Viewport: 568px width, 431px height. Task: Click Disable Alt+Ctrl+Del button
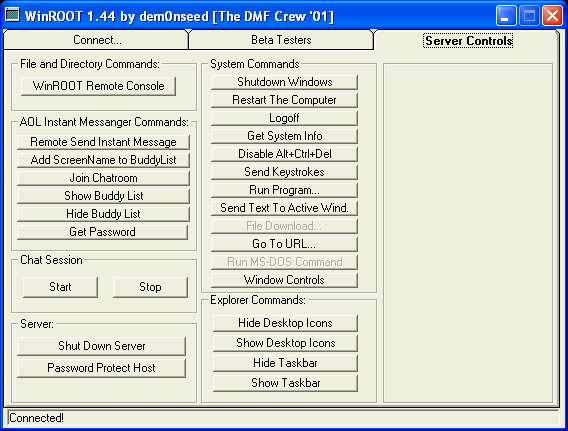pyautogui.click(x=284, y=154)
